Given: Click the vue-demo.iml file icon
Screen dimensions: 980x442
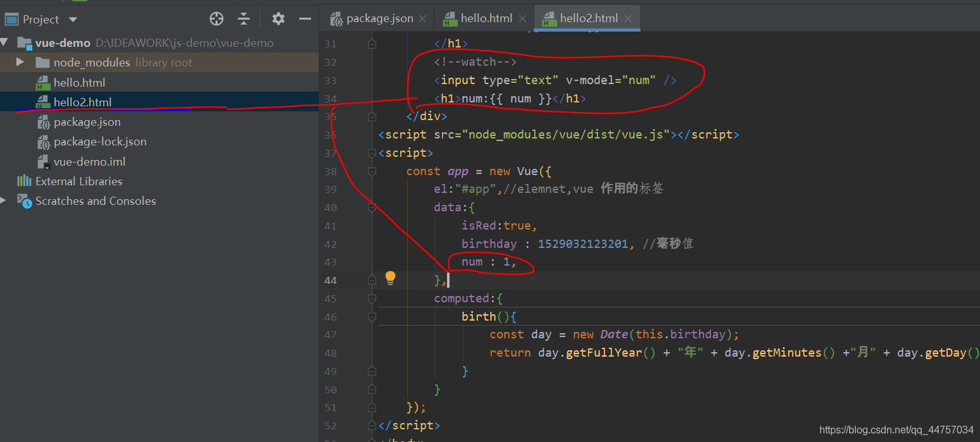Looking at the screenshot, I should pos(43,162).
